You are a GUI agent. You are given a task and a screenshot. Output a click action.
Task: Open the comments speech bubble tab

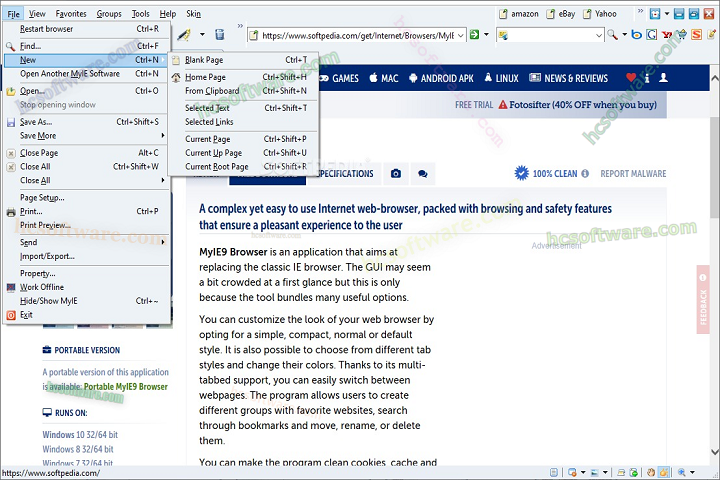coord(423,174)
